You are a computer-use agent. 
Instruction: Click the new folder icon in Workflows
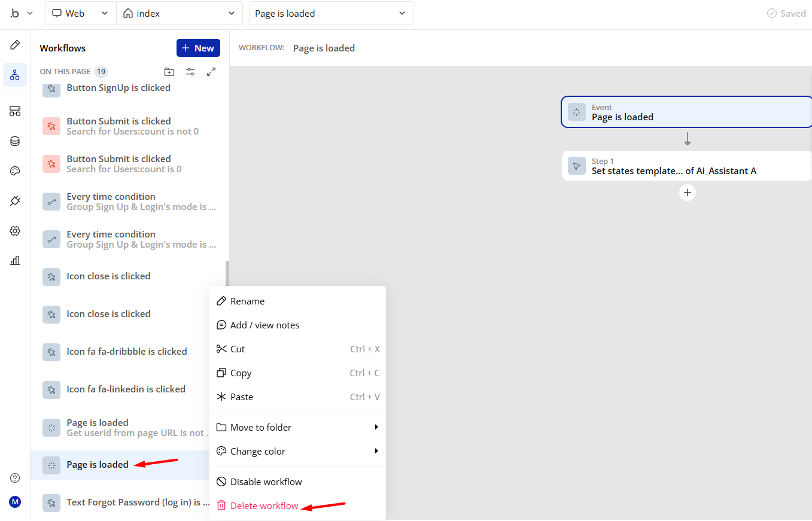coord(169,72)
